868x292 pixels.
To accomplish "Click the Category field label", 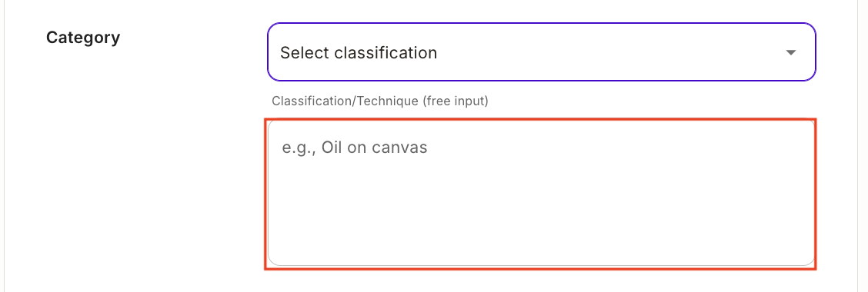I will coord(83,38).
